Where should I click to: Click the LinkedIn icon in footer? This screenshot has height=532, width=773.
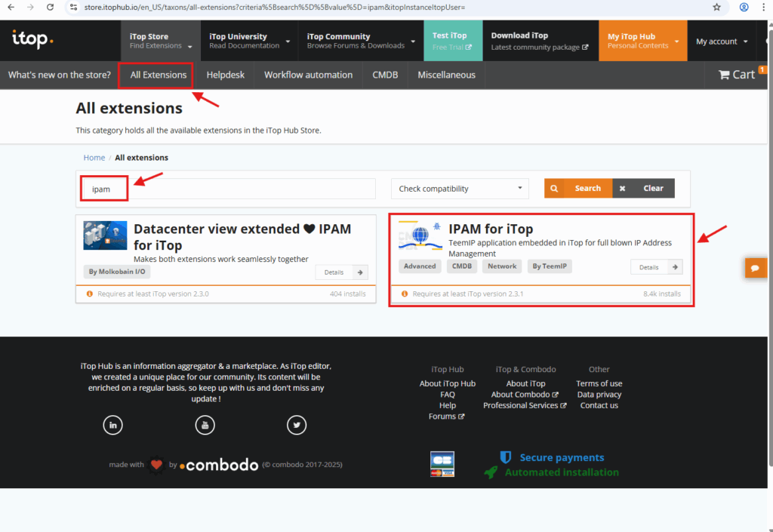tap(112, 425)
